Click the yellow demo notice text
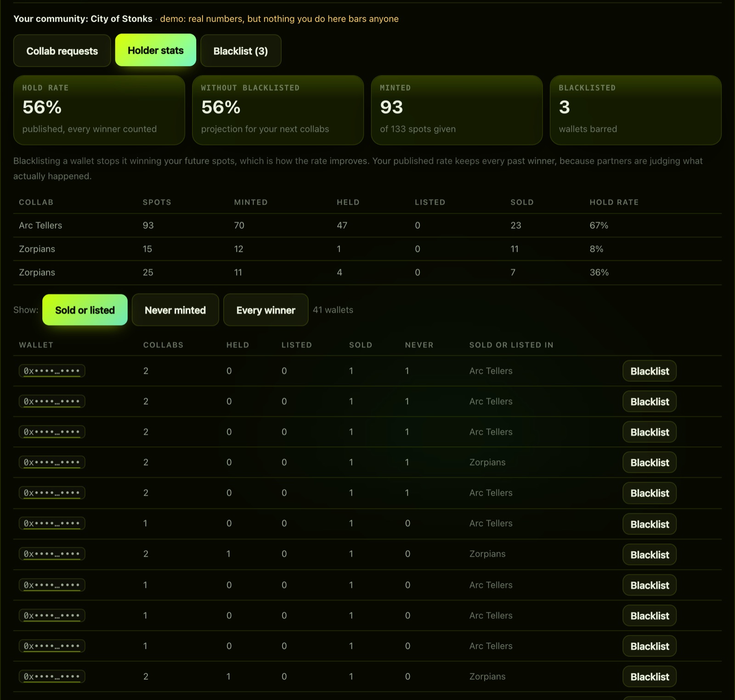 pyautogui.click(x=279, y=19)
